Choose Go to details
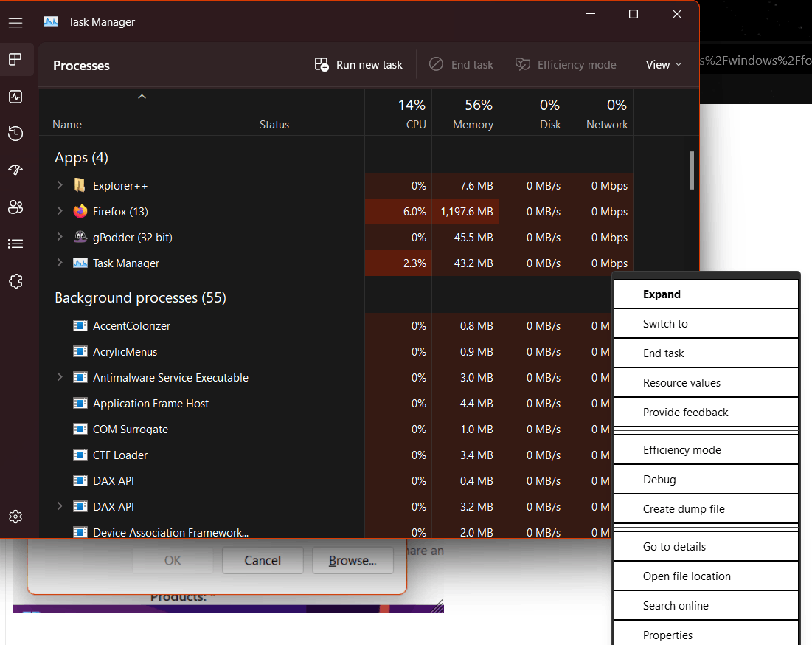 tap(706, 547)
